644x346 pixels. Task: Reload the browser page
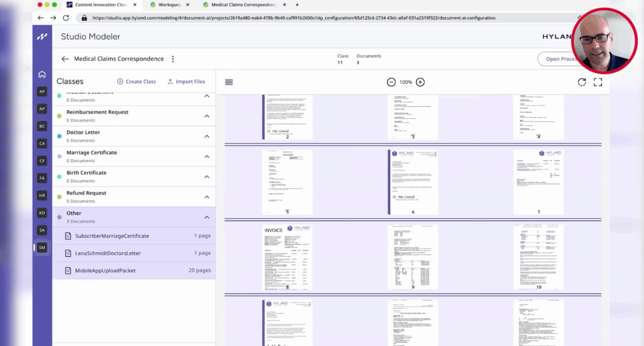coord(66,18)
